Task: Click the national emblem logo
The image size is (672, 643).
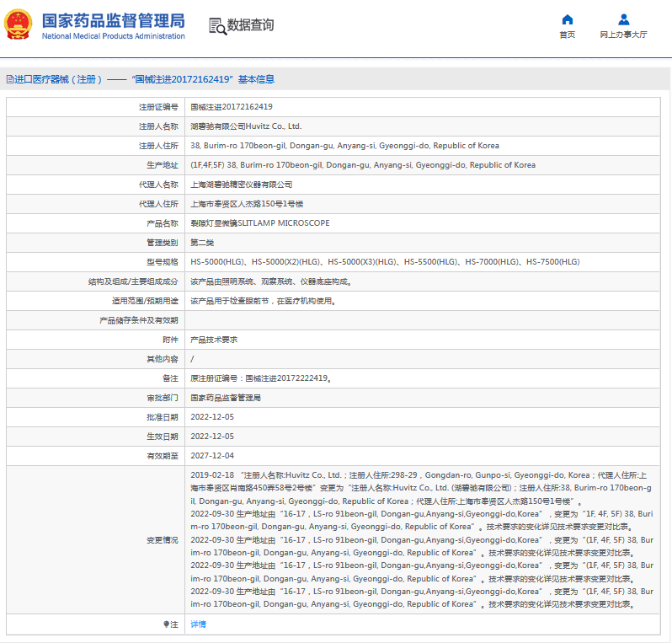Action: tap(18, 25)
